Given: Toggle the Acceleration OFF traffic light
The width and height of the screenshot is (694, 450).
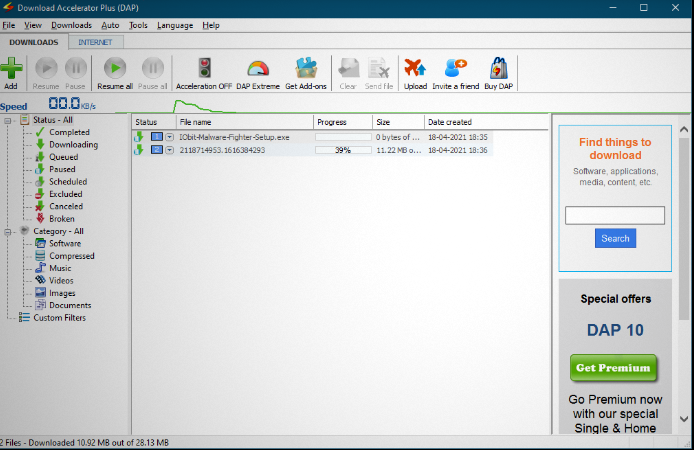Looking at the screenshot, I should point(204,68).
